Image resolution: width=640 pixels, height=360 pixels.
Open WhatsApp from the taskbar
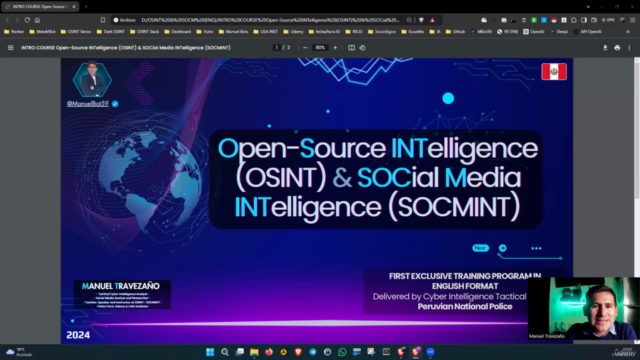point(342,352)
